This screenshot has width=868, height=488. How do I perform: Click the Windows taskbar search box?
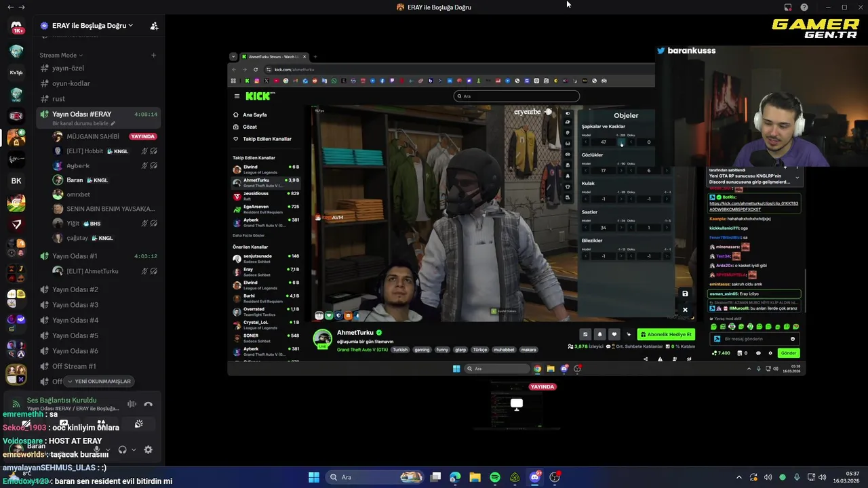click(375, 477)
